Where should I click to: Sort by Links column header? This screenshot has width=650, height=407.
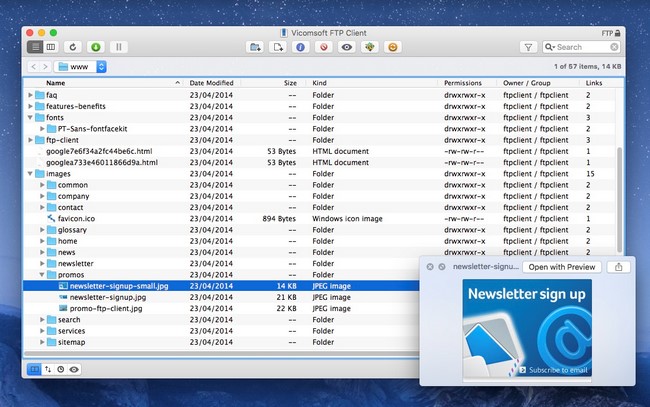594,83
